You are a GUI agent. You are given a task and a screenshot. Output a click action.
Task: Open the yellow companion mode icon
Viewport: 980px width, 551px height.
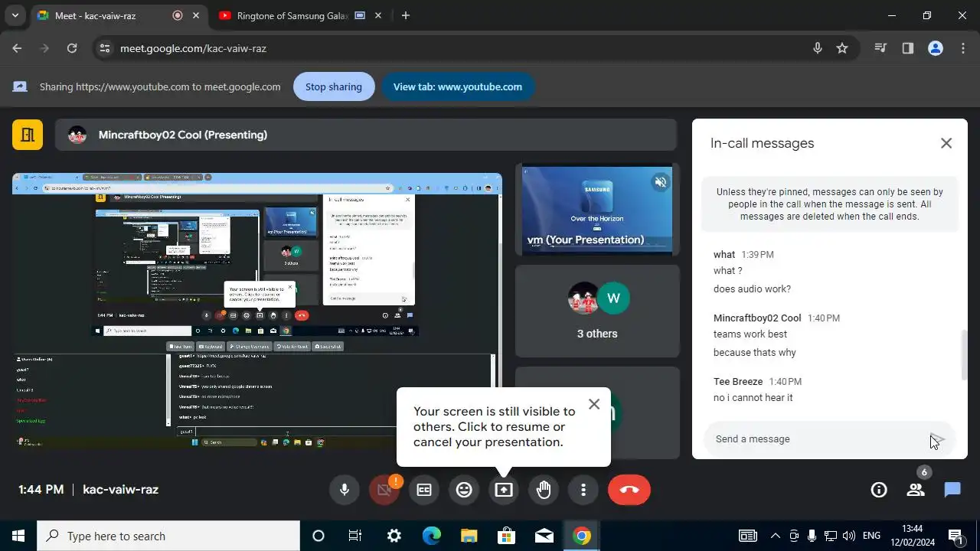28,135
